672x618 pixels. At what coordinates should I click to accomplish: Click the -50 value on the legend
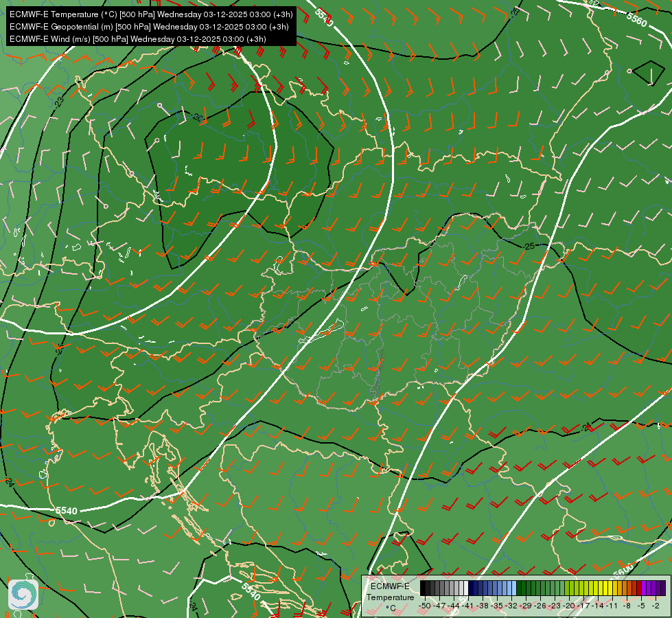(x=425, y=606)
